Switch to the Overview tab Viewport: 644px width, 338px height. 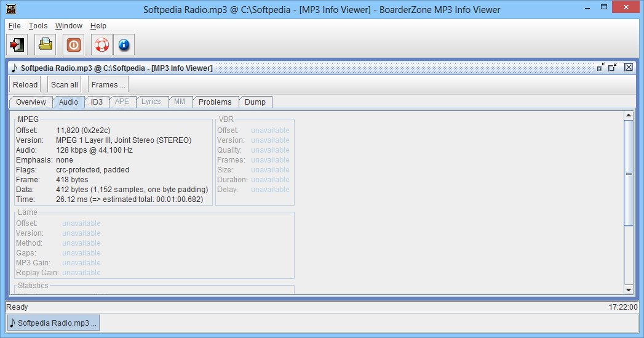[31, 102]
